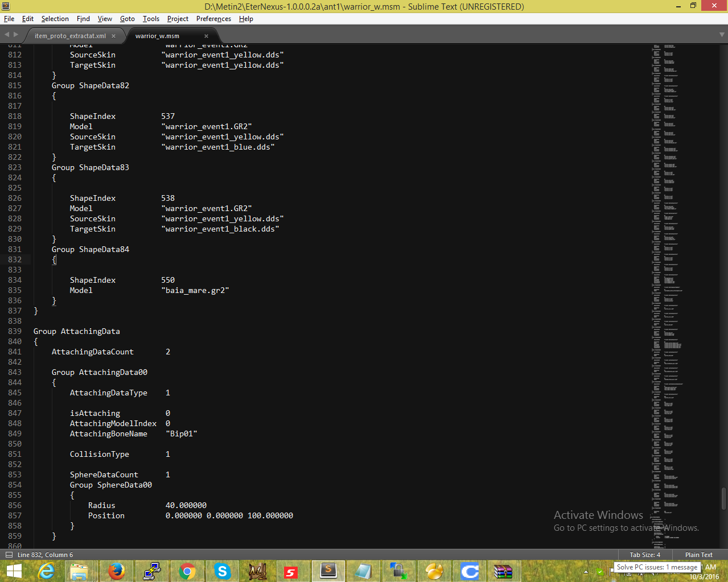The width and height of the screenshot is (728, 582).
Task: Open the notepad taskbar icon
Action: pos(363,571)
